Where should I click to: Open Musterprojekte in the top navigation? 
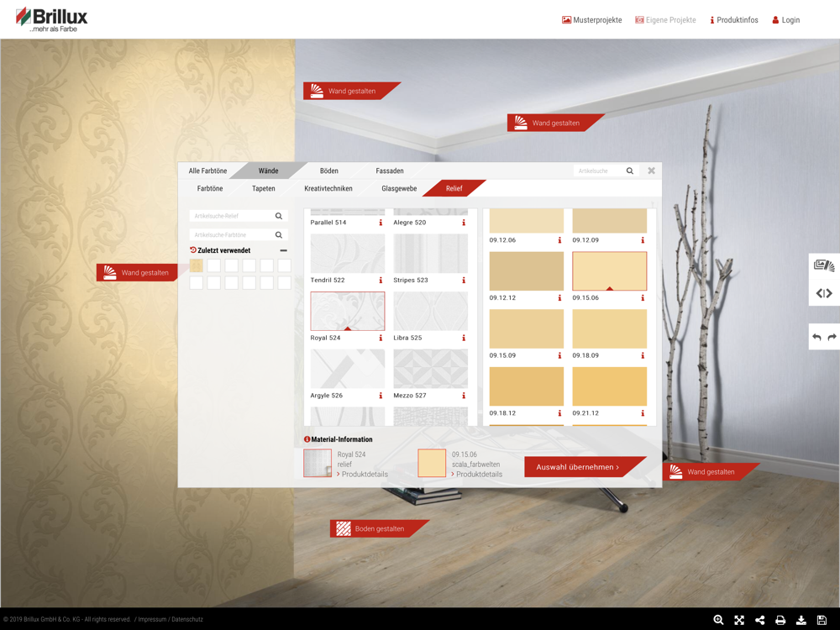[x=591, y=20]
